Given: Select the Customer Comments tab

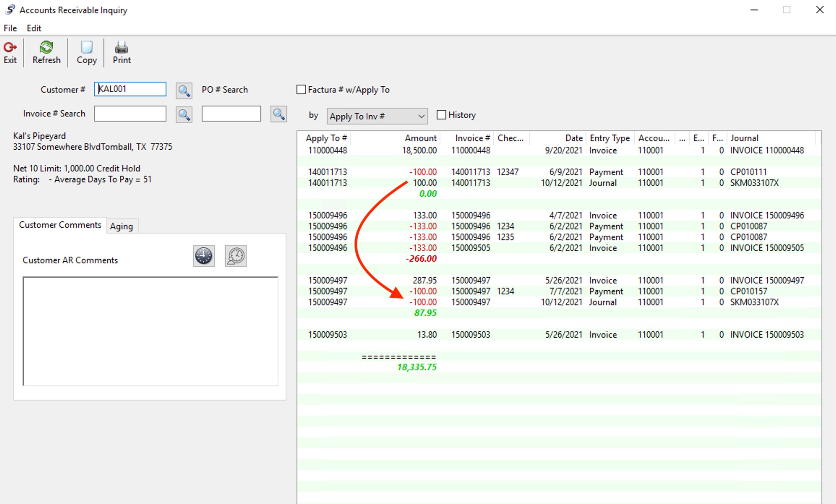Looking at the screenshot, I should point(60,225).
